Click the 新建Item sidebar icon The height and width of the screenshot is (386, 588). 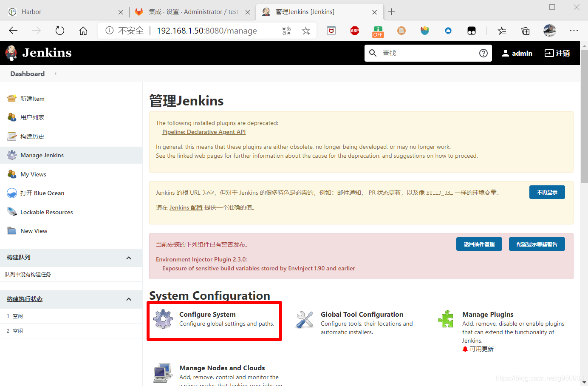pyautogui.click(x=12, y=99)
